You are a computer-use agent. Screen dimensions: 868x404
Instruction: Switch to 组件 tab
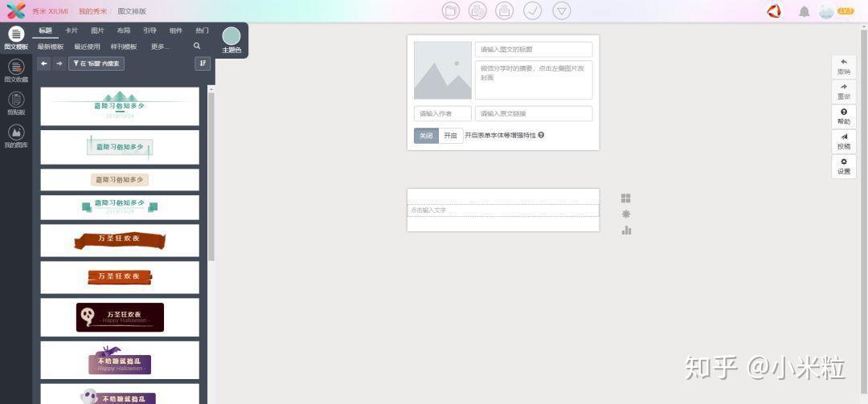(176, 31)
